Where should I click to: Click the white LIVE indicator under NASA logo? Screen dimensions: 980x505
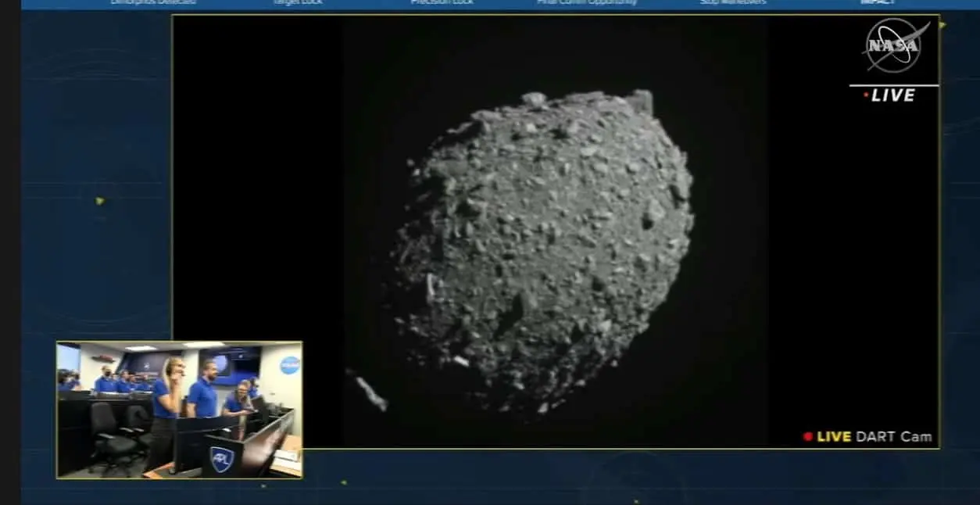pos(892,95)
